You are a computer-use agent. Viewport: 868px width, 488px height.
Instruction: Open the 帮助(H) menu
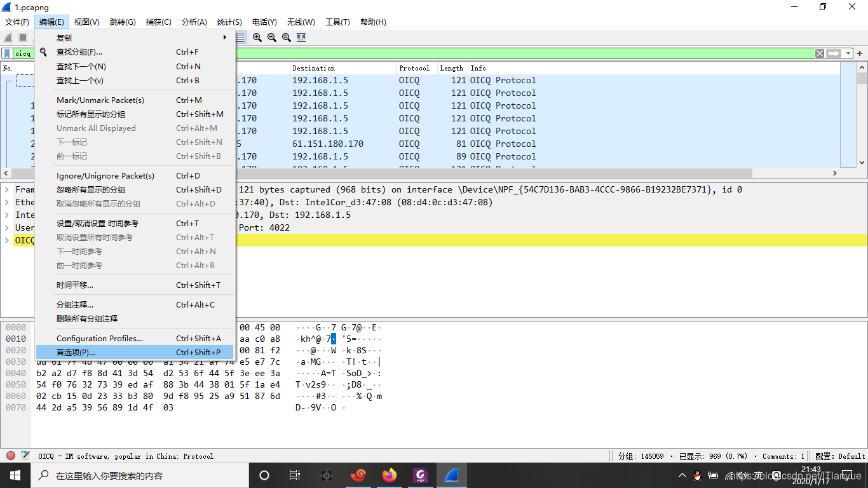[x=373, y=22]
